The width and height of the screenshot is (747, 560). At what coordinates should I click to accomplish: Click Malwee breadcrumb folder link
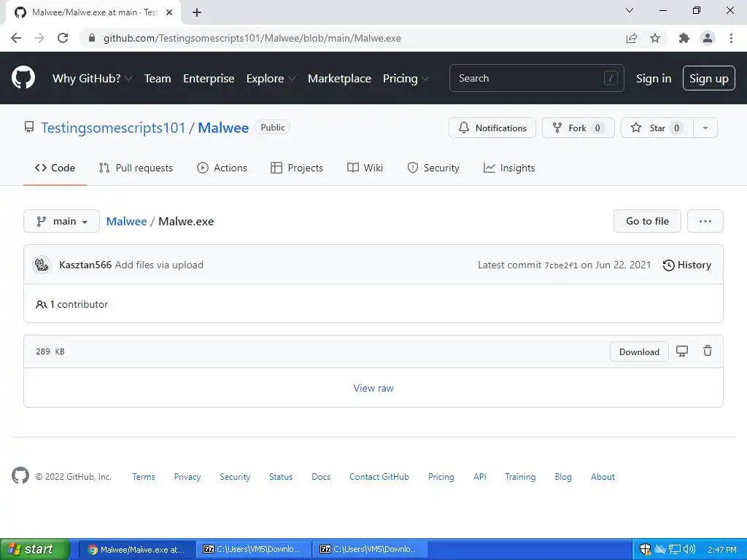[126, 222]
